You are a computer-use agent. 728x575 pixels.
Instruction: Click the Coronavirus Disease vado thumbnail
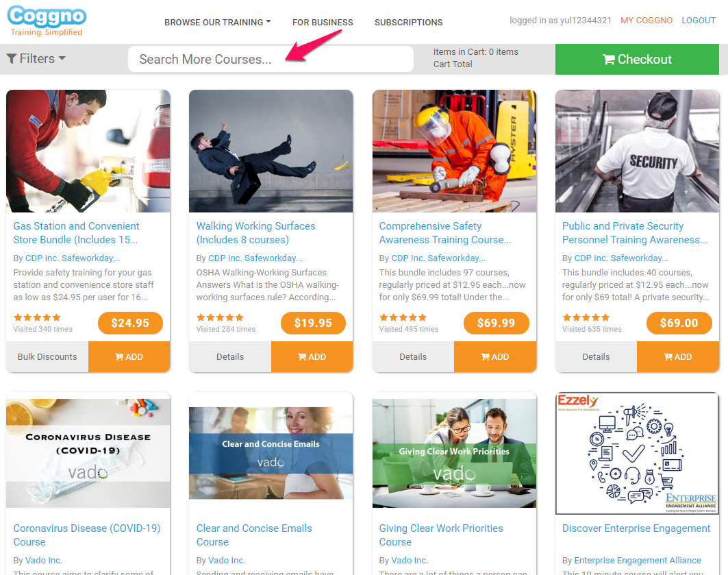(x=88, y=453)
